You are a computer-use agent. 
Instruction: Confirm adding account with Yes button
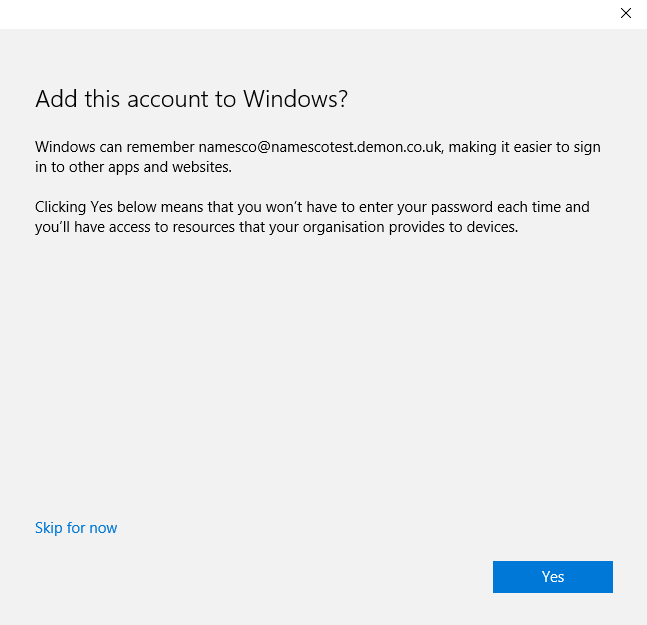point(553,576)
